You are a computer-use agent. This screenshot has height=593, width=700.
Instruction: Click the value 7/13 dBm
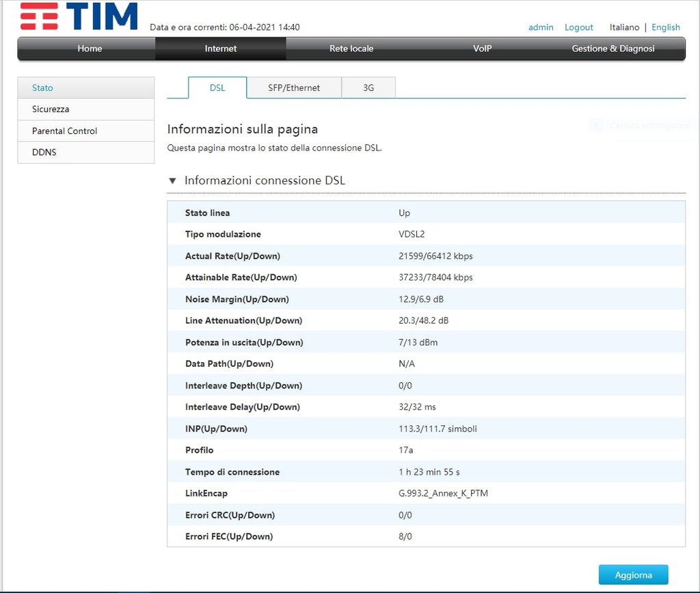click(418, 343)
